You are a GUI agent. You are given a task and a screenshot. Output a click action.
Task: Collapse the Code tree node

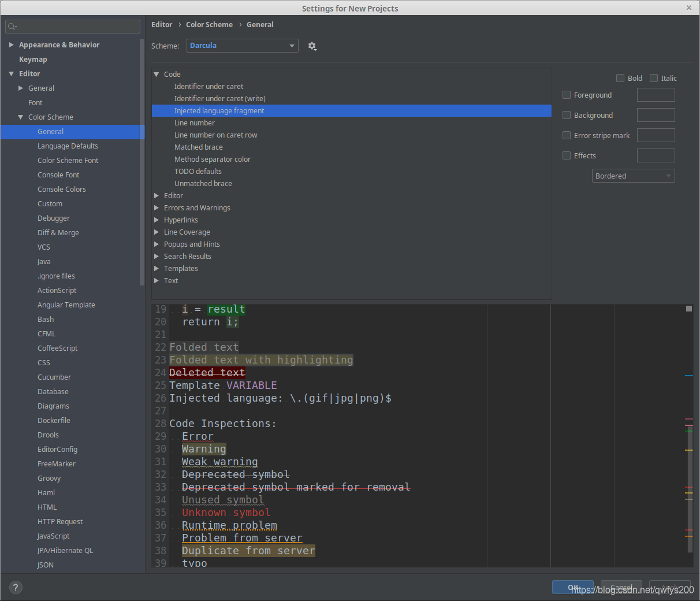click(x=156, y=75)
